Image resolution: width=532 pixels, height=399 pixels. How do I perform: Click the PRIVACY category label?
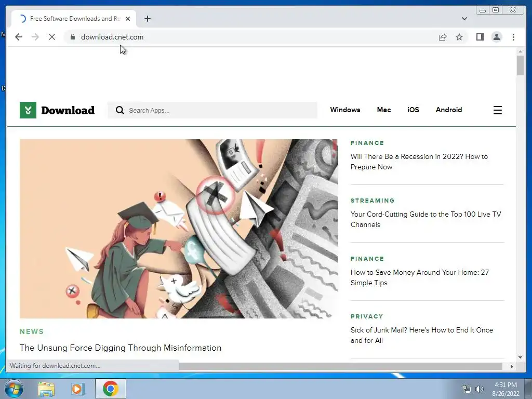(x=367, y=316)
